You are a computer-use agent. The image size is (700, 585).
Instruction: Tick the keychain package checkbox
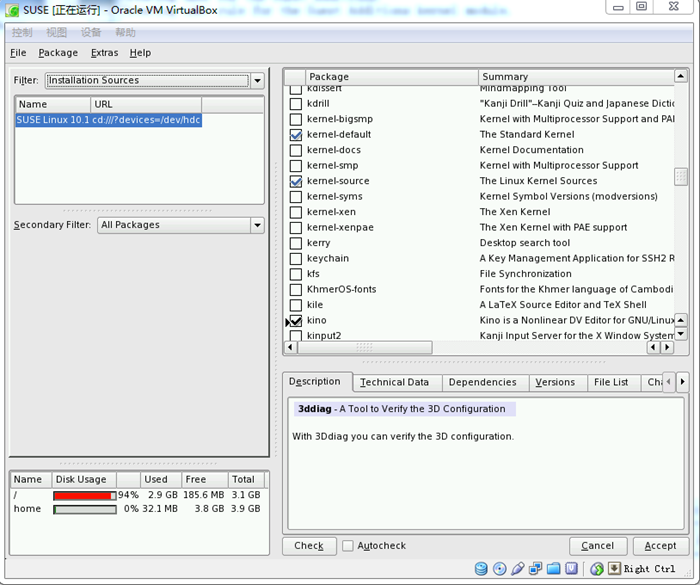pyautogui.click(x=296, y=259)
